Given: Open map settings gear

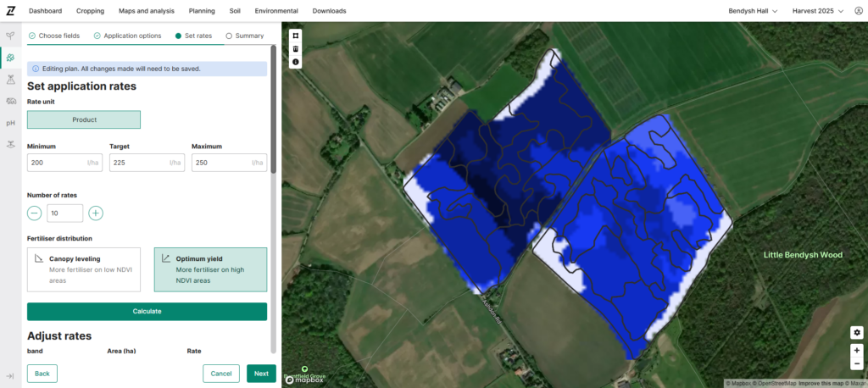Looking at the screenshot, I should point(857,332).
